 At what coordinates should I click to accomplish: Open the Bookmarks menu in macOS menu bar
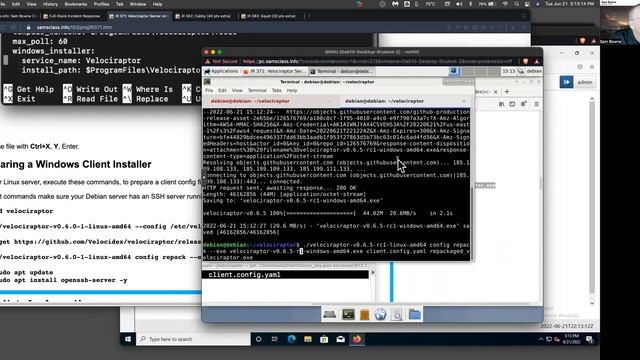coord(76,4)
